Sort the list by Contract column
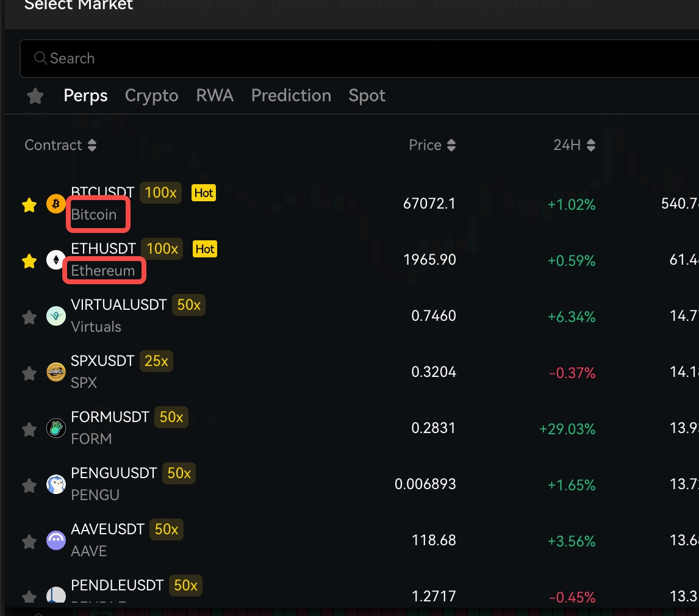Viewport: 699px width, 616px height. (x=60, y=145)
